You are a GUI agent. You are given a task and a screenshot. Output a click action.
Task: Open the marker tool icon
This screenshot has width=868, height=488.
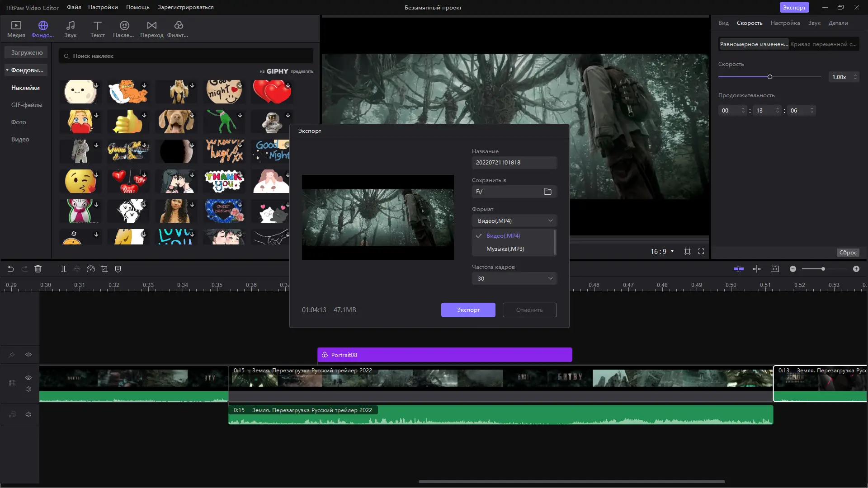[118, 269]
